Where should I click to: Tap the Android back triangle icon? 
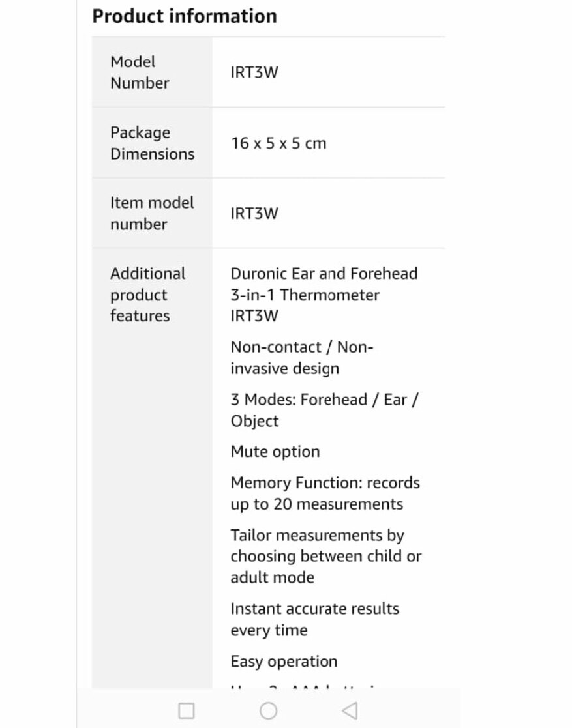(x=350, y=710)
